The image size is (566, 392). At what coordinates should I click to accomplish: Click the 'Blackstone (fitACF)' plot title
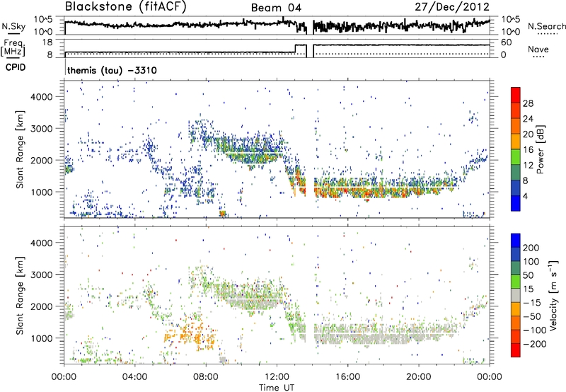pos(125,6)
